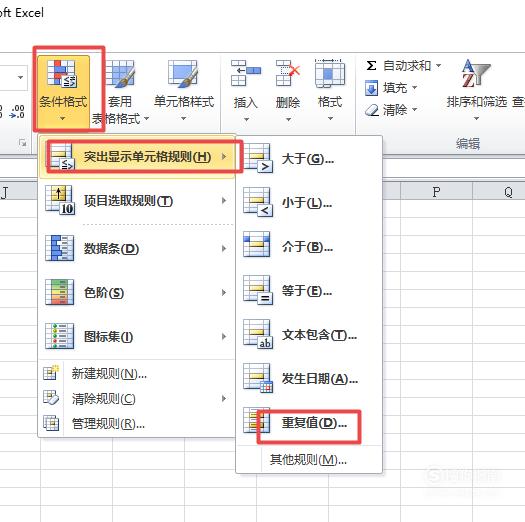
Task: Choose 小于(L)... menu text
Action: coord(307,203)
